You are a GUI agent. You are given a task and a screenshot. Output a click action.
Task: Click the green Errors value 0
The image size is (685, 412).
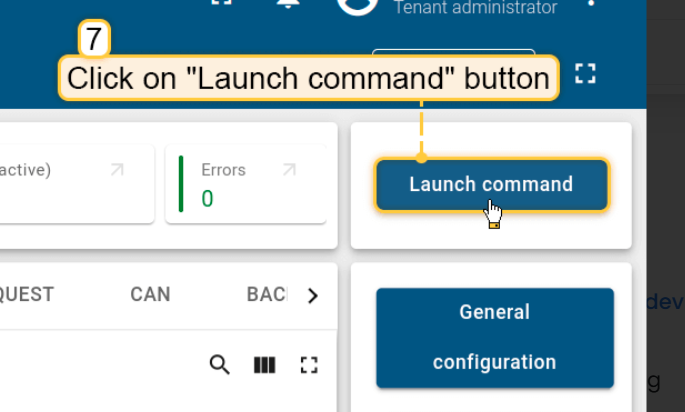(x=208, y=199)
